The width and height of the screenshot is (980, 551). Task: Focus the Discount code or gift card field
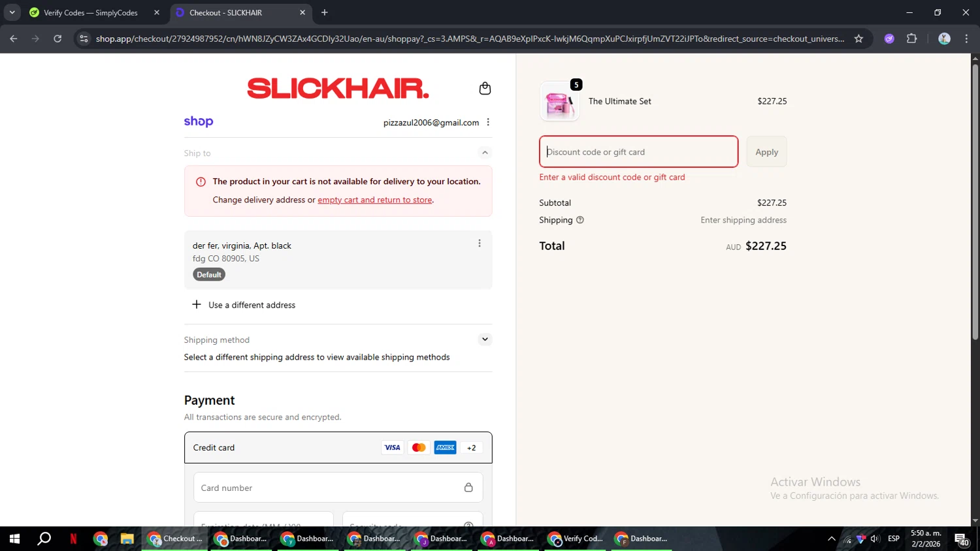pos(638,151)
